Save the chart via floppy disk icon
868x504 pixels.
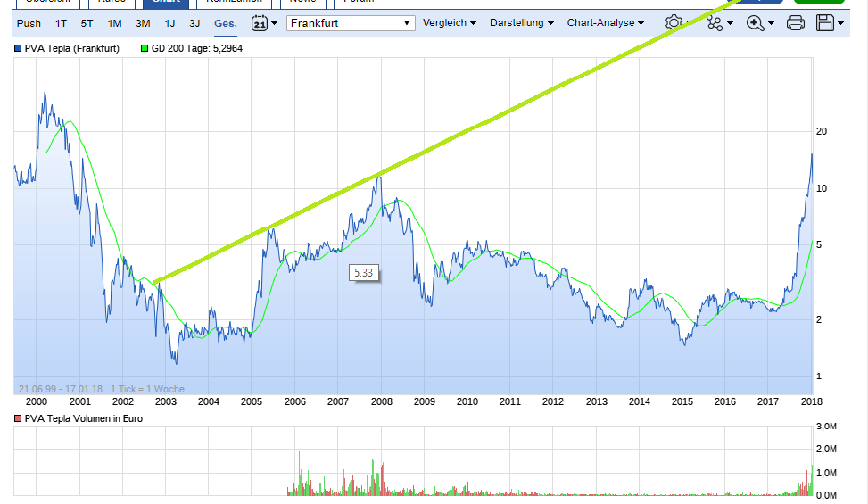825,23
